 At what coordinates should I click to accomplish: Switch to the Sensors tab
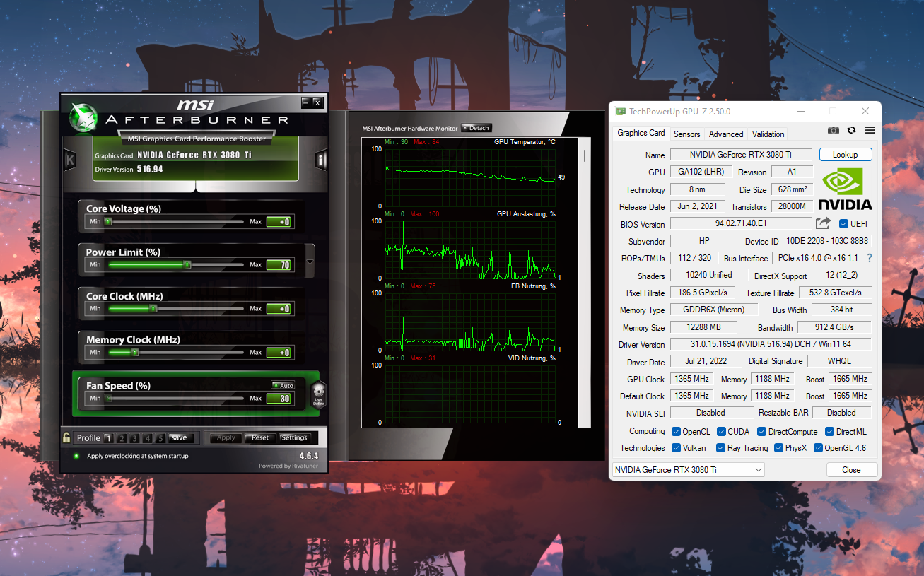pyautogui.click(x=686, y=134)
